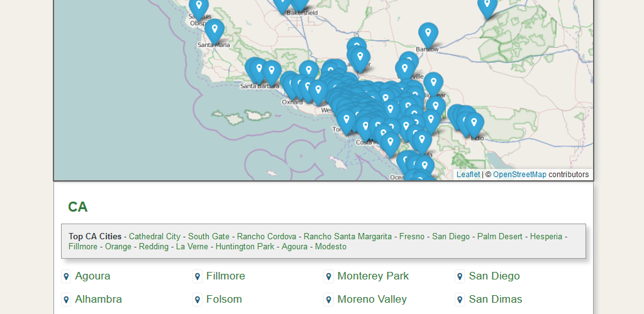Open the OpenStreetMap link
The width and height of the screenshot is (644, 314).
tap(519, 175)
